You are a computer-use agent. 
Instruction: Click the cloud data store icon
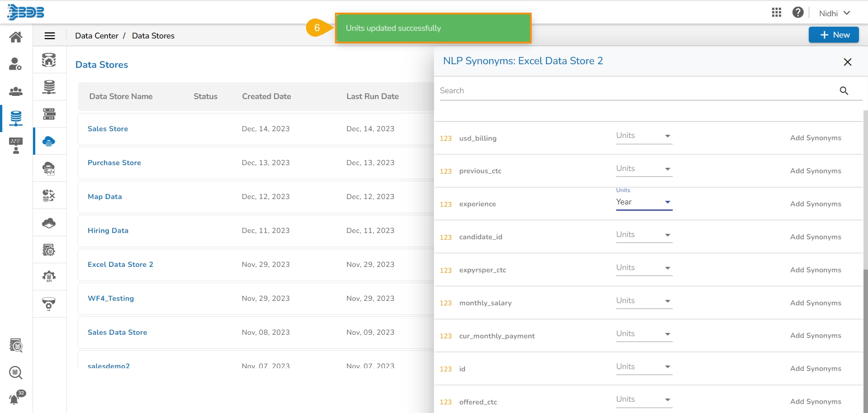49,141
